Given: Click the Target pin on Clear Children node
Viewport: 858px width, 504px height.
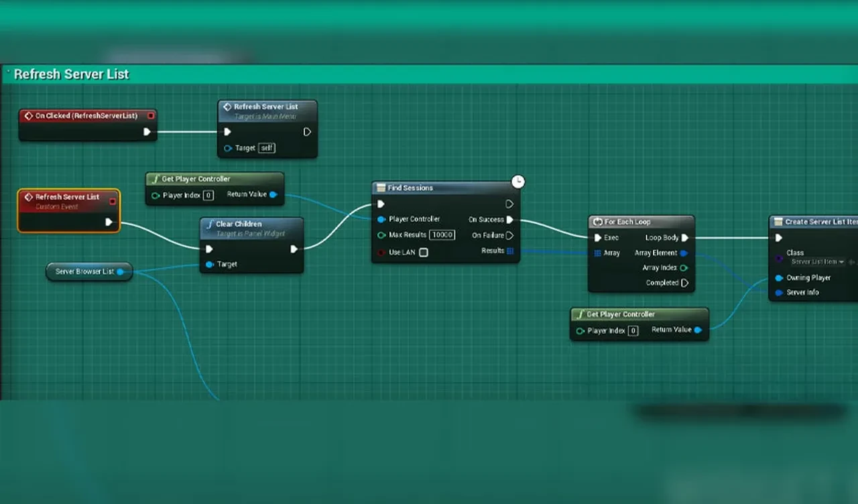Looking at the screenshot, I should [x=210, y=265].
